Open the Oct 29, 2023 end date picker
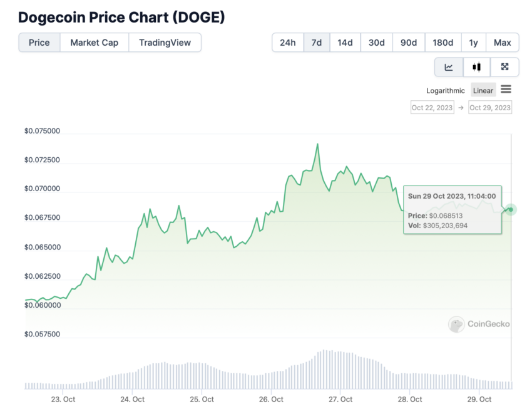 [490, 108]
